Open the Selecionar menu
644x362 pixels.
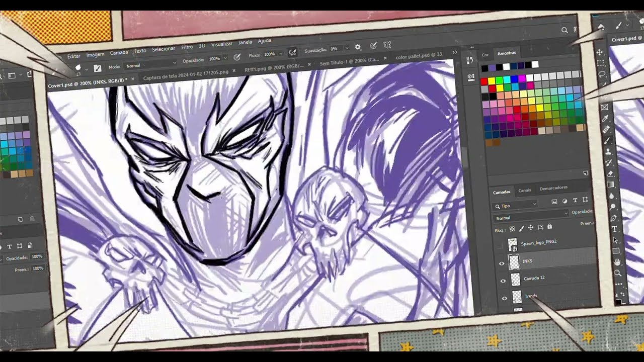[163, 49]
